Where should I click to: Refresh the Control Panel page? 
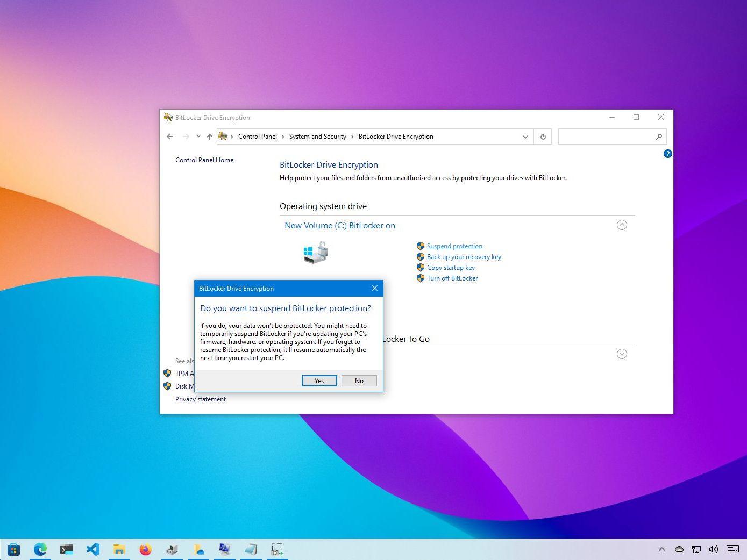coord(543,137)
